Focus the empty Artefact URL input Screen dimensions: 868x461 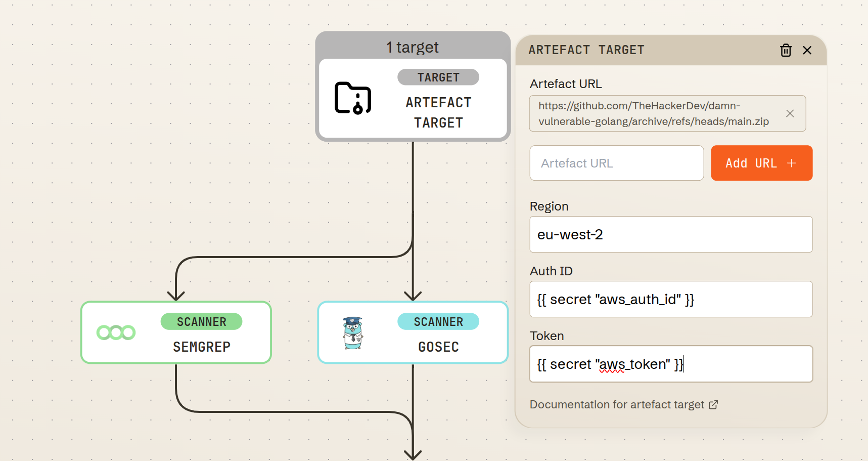click(617, 163)
